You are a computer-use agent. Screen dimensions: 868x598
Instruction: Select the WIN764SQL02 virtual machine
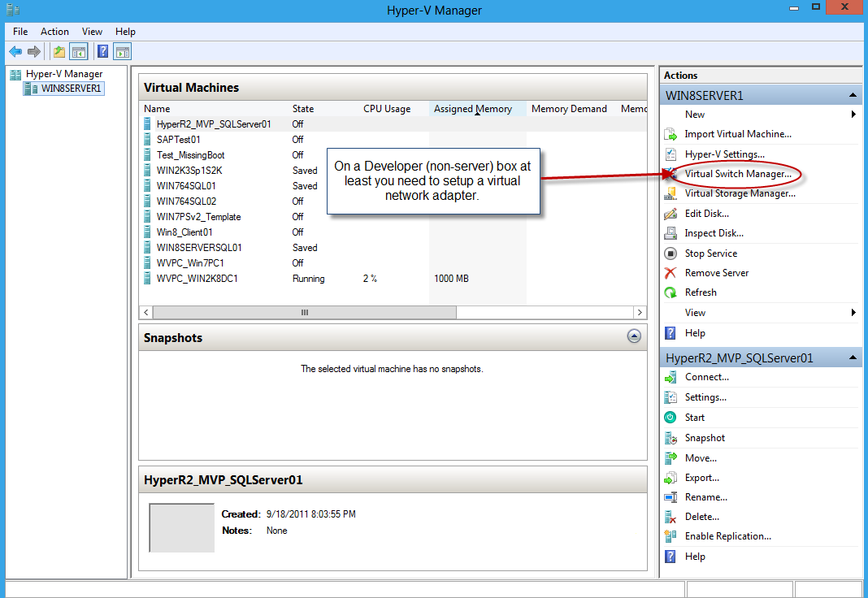186,201
